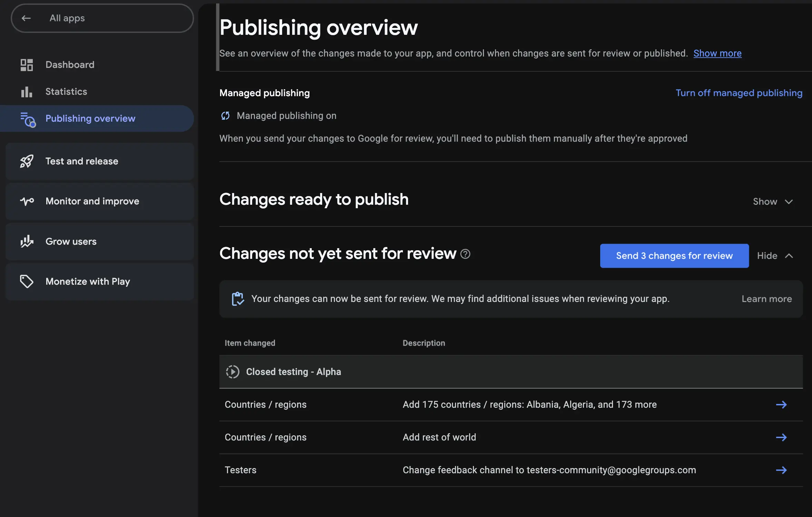812x517 pixels.
Task: Click the Monetize with Play tag icon
Action: [27, 281]
